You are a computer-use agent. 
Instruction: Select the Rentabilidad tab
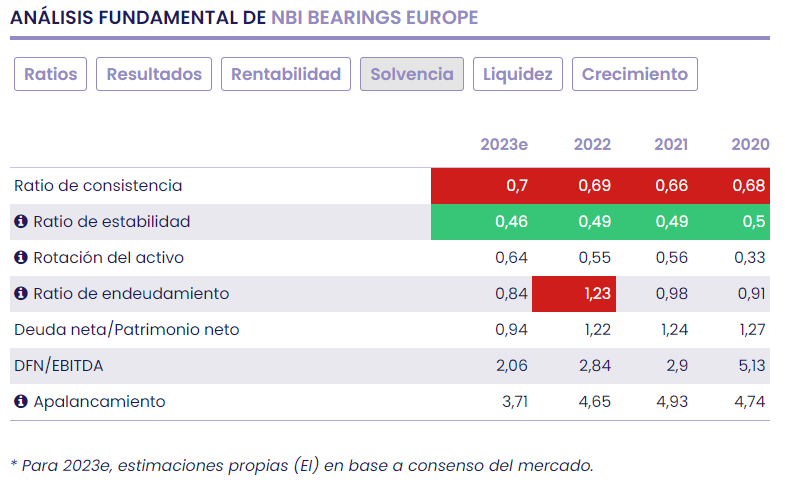click(286, 74)
